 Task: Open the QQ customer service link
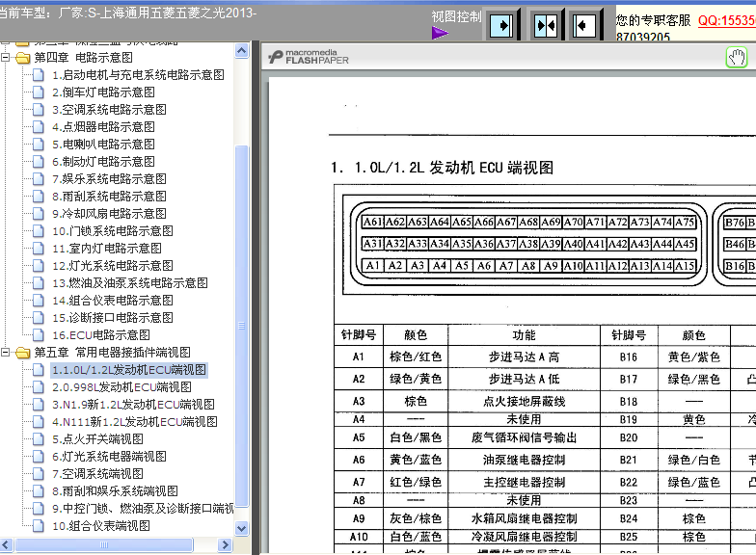727,20
